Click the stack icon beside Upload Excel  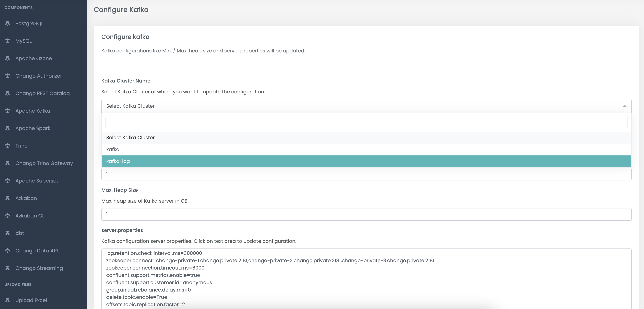coord(8,300)
